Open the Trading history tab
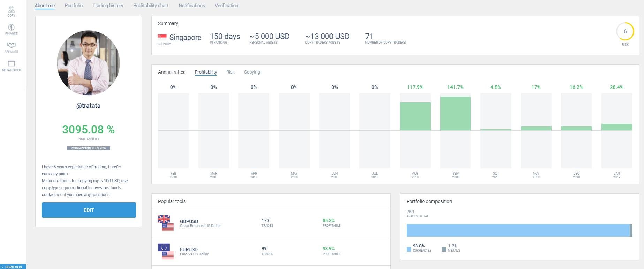The height and width of the screenshot is (269, 644). 108,6
